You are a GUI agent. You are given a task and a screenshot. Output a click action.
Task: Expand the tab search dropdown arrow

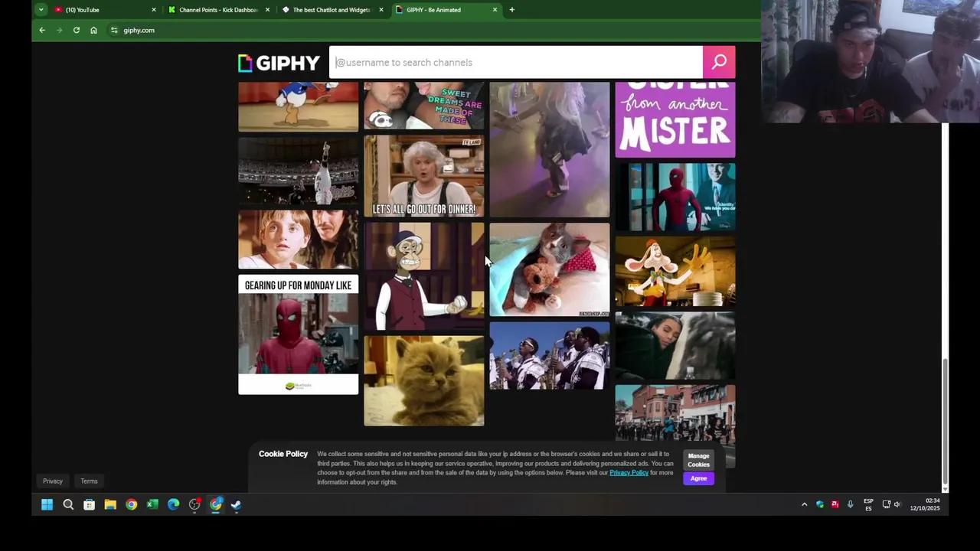pyautogui.click(x=41, y=10)
